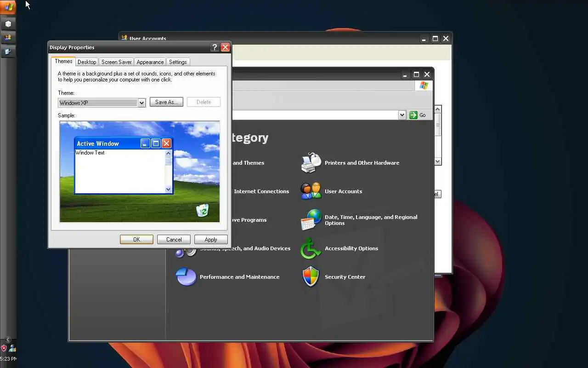
Task: Click the red security shield tray icon
Action: point(4,348)
